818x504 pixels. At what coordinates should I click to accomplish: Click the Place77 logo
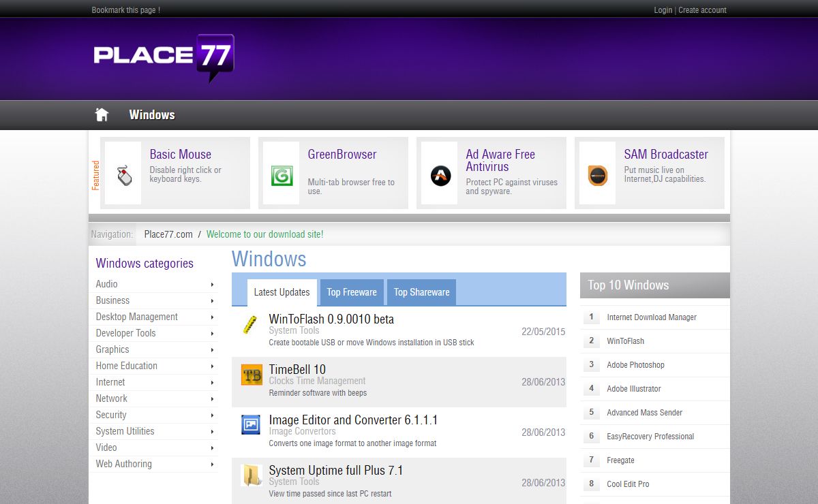164,57
